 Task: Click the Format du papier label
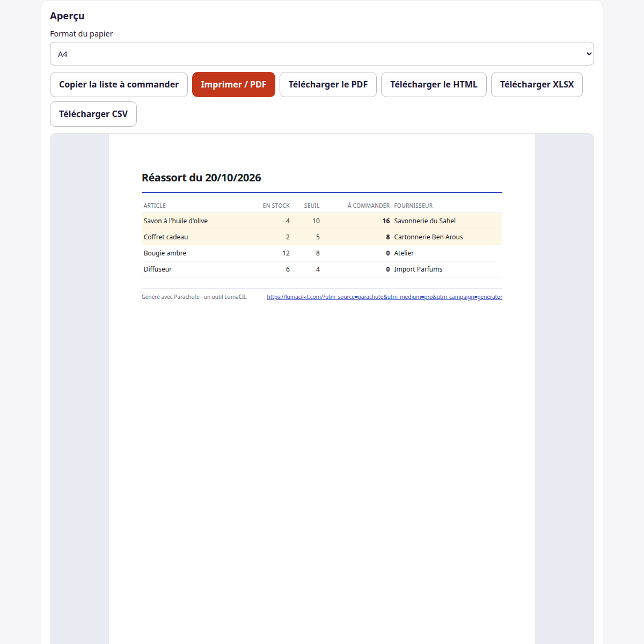(x=82, y=34)
